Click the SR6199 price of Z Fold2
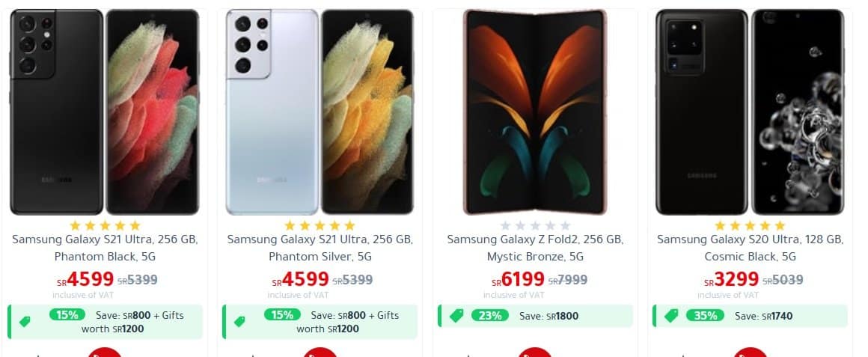The width and height of the screenshot is (868, 357). point(518,279)
